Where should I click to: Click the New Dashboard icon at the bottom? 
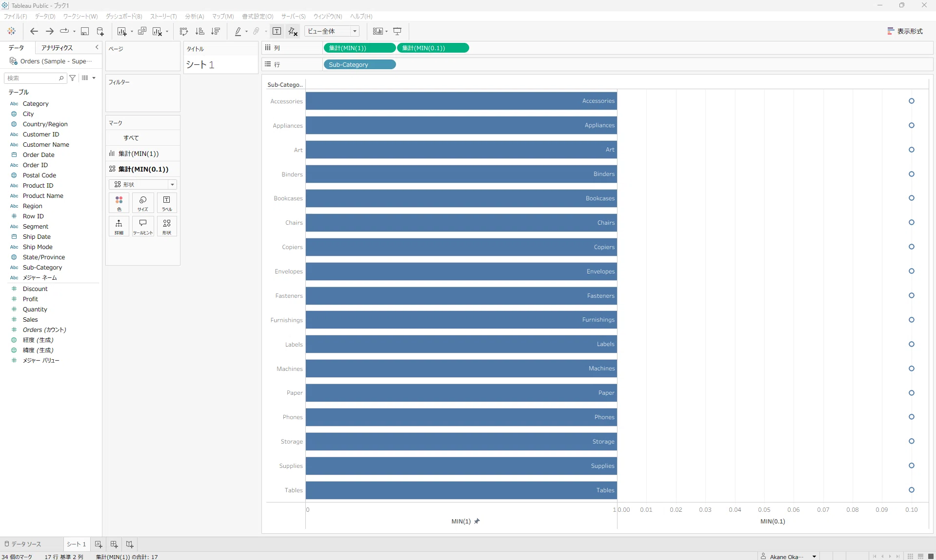pyautogui.click(x=114, y=544)
